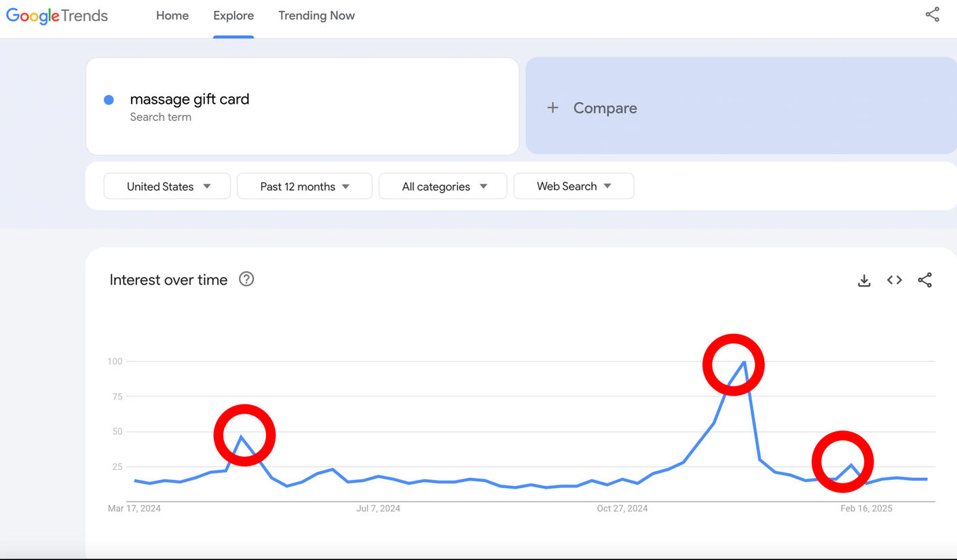This screenshot has height=560, width=957.
Task: Click the Interest over time heading
Action: [168, 280]
